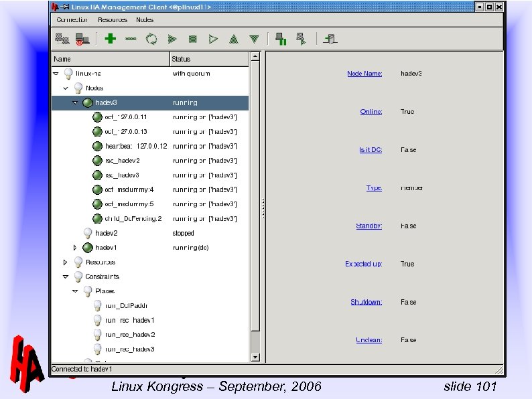
Task: Click the Node Name link label
Action: pyautogui.click(x=364, y=74)
